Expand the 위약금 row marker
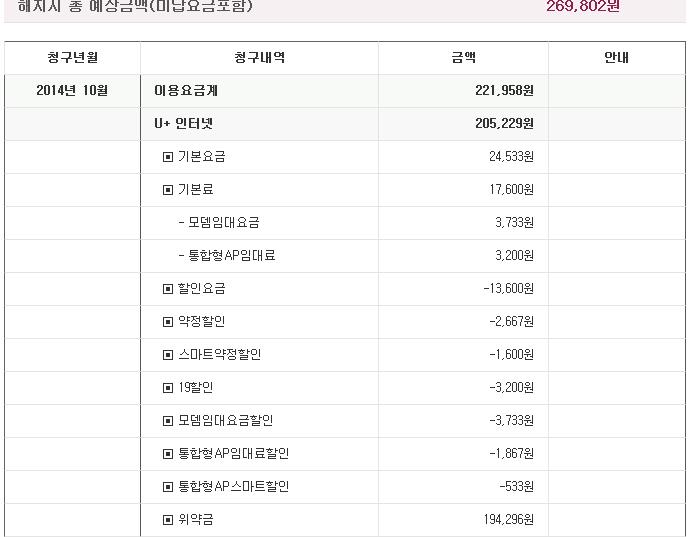Screen dimensions: 692x537 [168, 520]
